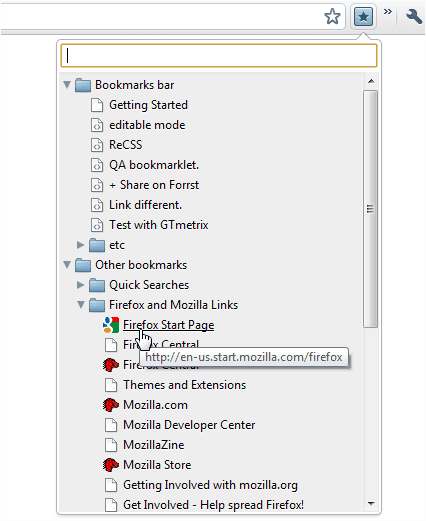Select Firefox and Mozilla Links label
426x521 pixels.
[173, 305]
